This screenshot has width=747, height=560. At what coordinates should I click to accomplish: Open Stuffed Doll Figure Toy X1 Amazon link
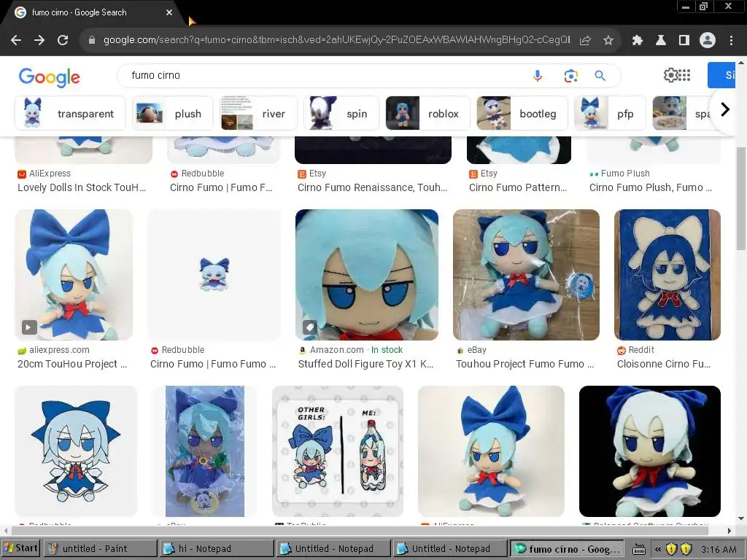[x=365, y=364]
